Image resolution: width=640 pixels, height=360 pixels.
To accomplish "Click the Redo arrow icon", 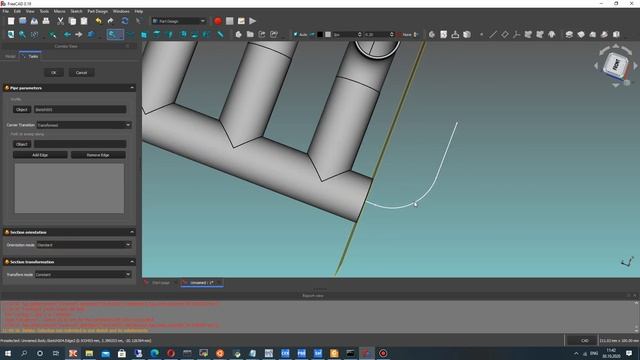I will [111, 21].
